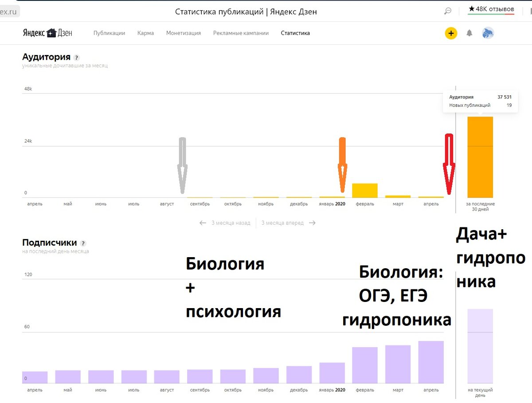Click 'уникальные дочитавшие за месяц' subtitle
The height and width of the screenshot is (403, 532).
click(65, 66)
